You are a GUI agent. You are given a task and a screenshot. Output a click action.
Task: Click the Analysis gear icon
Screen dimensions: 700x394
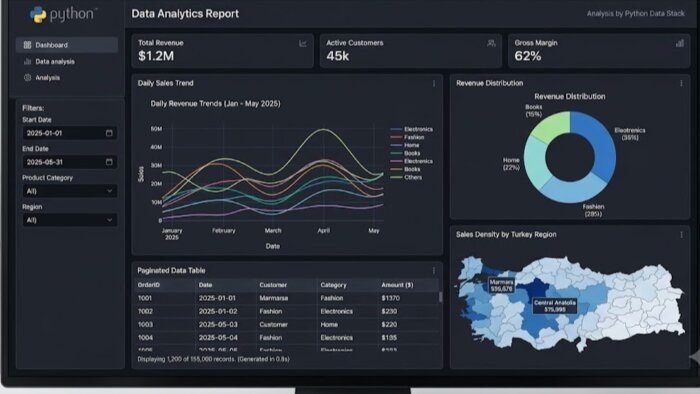click(x=27, y=78)
